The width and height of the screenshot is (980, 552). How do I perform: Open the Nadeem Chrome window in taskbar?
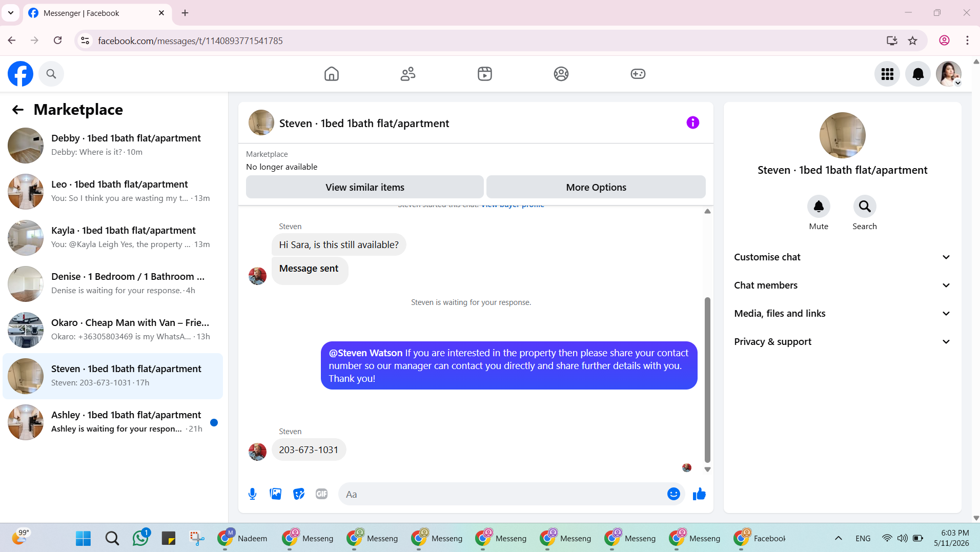[243, 538]
